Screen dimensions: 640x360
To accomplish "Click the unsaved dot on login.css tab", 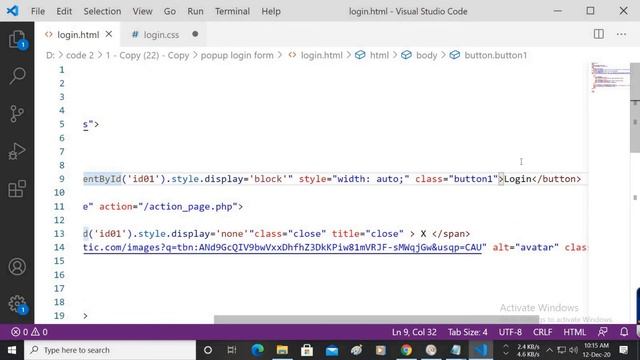I will (x=195, y=34).
